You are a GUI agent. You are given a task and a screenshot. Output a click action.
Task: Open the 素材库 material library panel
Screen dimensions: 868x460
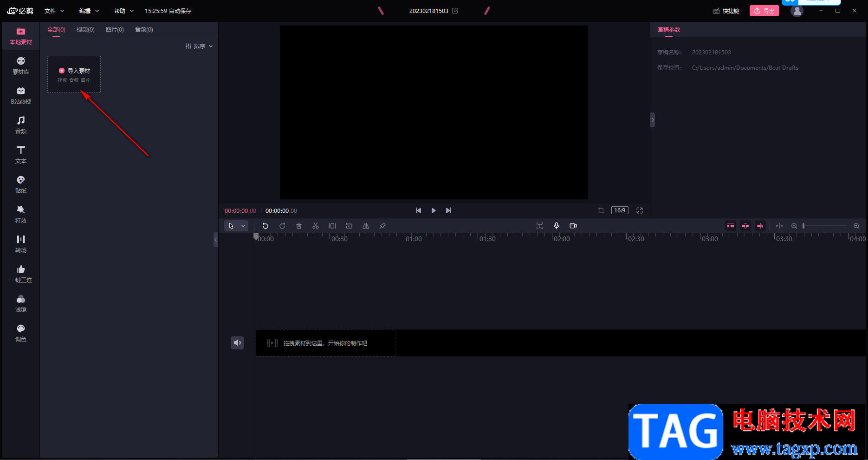[x=21, y=66]
